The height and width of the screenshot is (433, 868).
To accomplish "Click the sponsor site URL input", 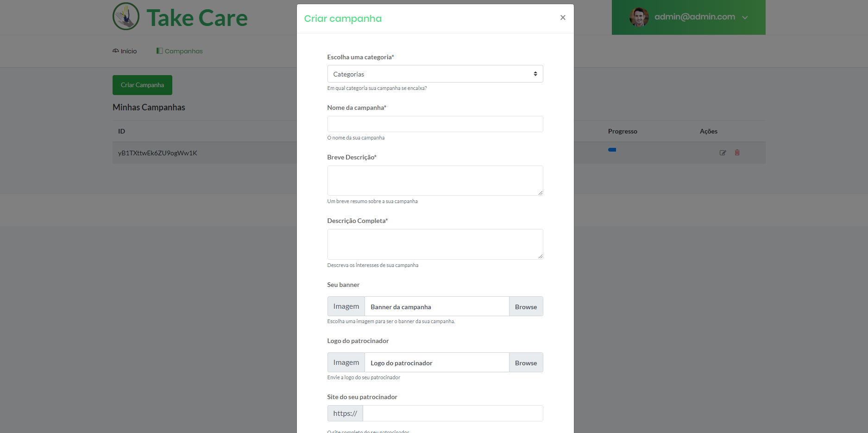I will pyautogui.click(x=453, y=413).
